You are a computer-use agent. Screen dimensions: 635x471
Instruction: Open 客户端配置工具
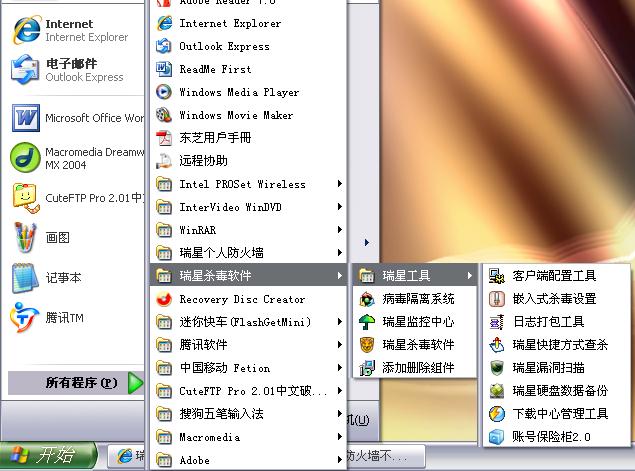(x=557, y=276)
